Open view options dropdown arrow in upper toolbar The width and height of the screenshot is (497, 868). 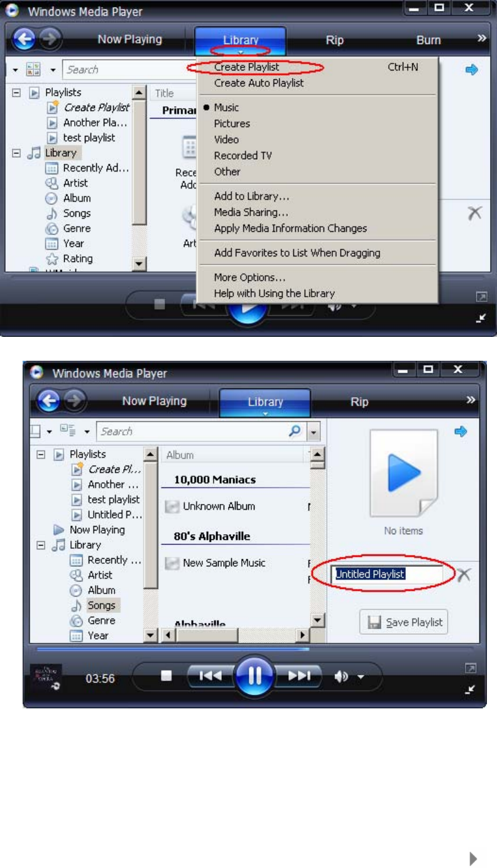click(x=53, y=70)
